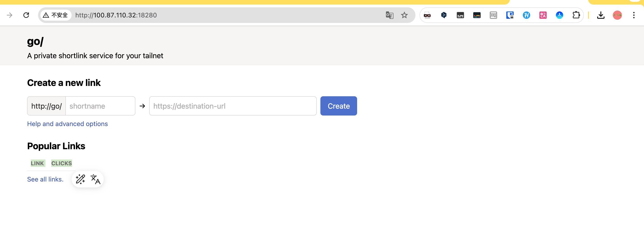Open the browser downloads panel
Image resolution: width=644 pixels, height=226 pixels.
(x=600, y=15)
